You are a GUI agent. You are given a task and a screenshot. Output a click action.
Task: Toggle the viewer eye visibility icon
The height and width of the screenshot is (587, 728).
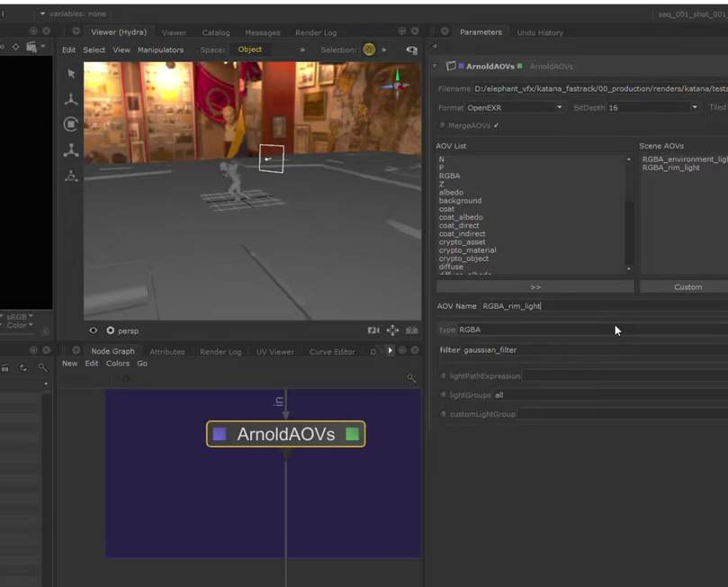93,330
